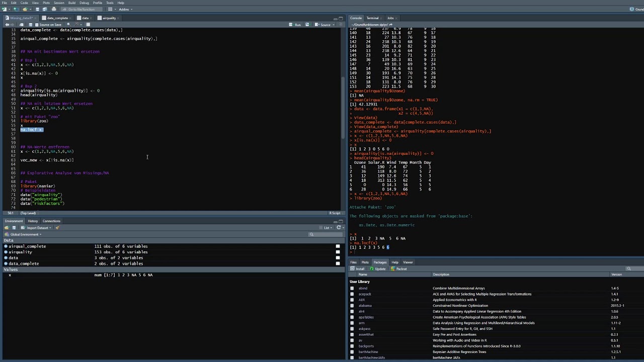Expand the data frame airqual_complete
This screenshot has width=644, height=362.
(6, 246)
